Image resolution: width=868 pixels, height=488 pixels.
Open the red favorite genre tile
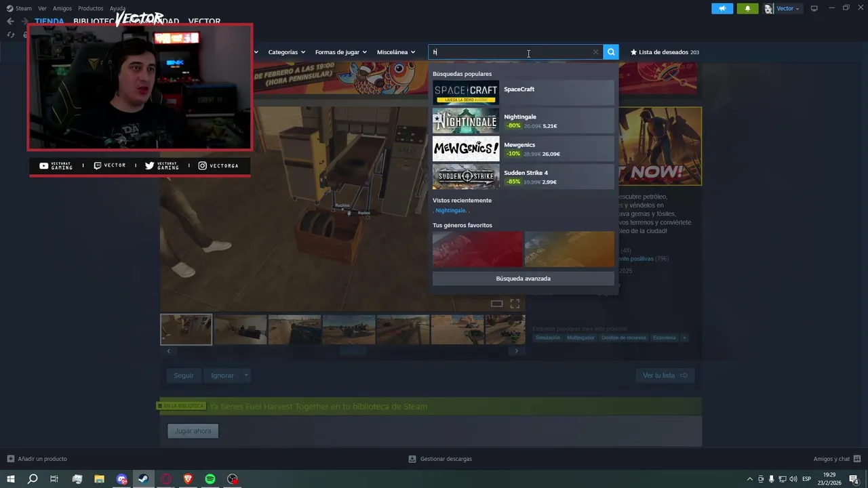tap(477, 249)
